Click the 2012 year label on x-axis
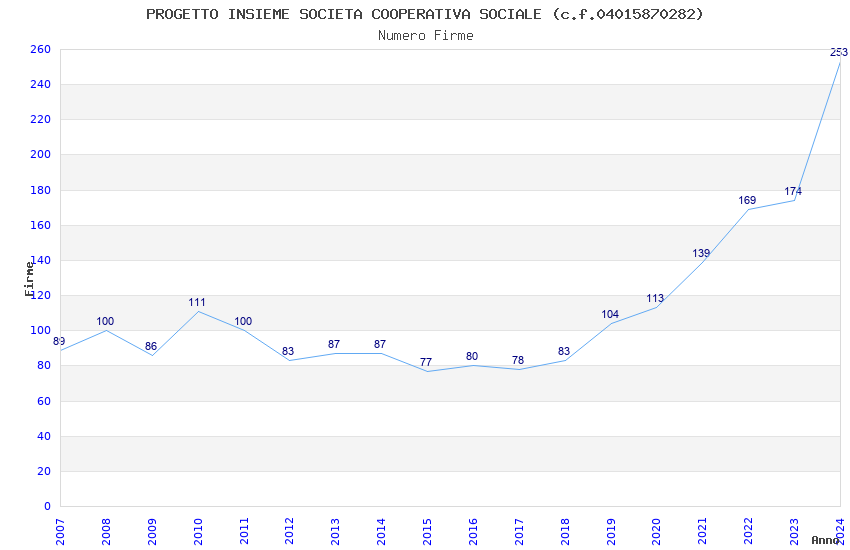 click(x=289, y=532)
